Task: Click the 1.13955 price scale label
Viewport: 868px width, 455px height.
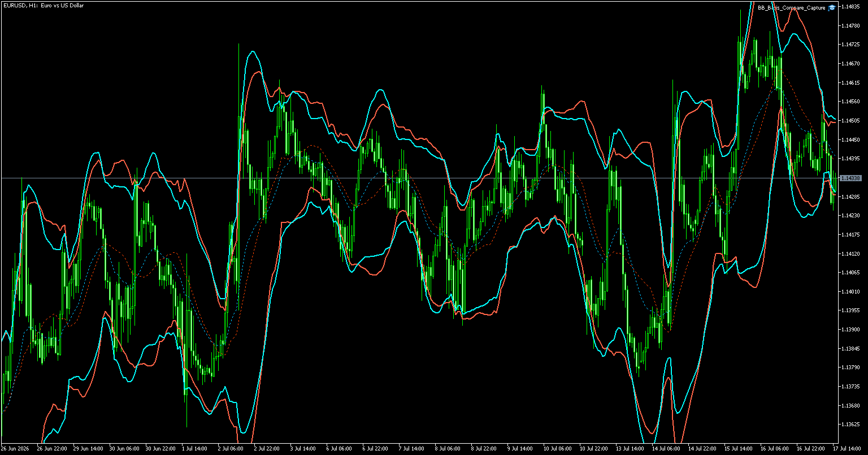Action: point(850,310)
